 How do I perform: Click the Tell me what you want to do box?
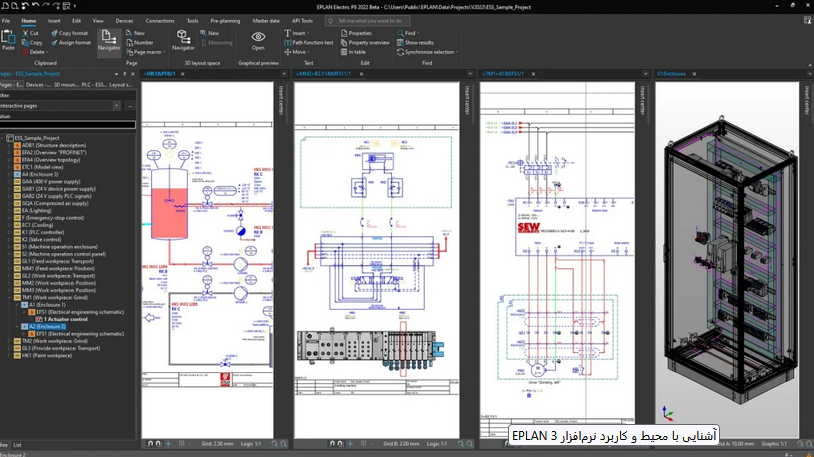(x=368, y=21)
